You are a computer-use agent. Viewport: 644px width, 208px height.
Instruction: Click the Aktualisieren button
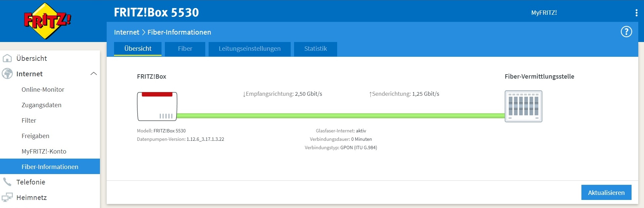coord(606,193)
